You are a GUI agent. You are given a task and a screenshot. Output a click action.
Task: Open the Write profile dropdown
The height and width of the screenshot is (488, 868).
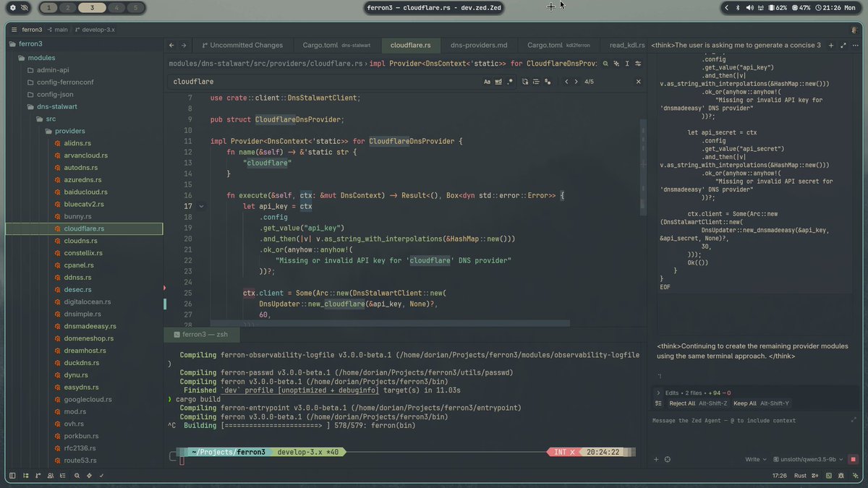pos(755,459)
